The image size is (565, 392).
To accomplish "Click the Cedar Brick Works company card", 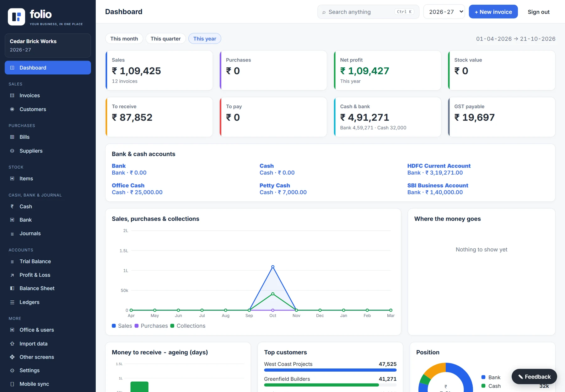I will pos(48,45).
